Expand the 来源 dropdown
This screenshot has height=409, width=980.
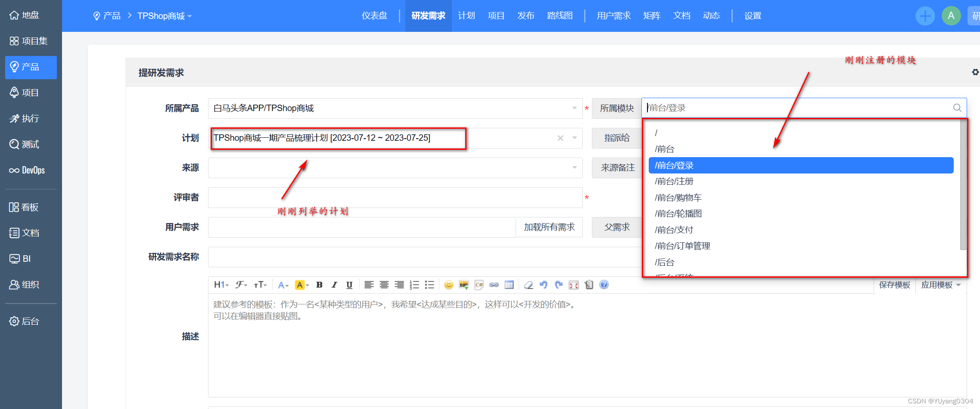(x=395, y=167)
